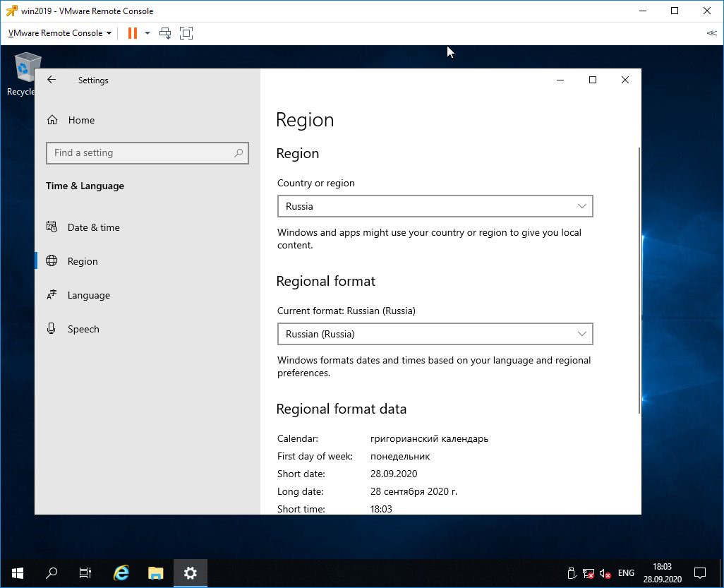The width and height of the screenshot is (724, 588).
Task: Click the first day value понедельник
Action: click(x=400, y=457)
